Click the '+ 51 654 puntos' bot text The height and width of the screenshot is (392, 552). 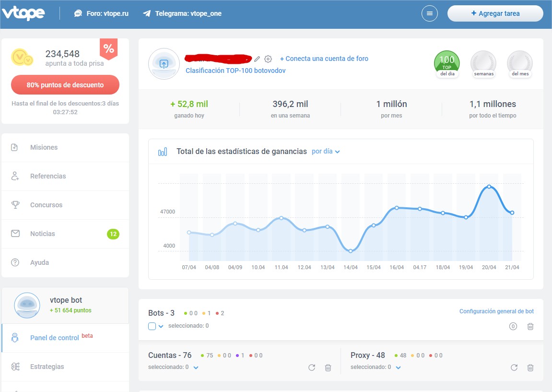70,310
